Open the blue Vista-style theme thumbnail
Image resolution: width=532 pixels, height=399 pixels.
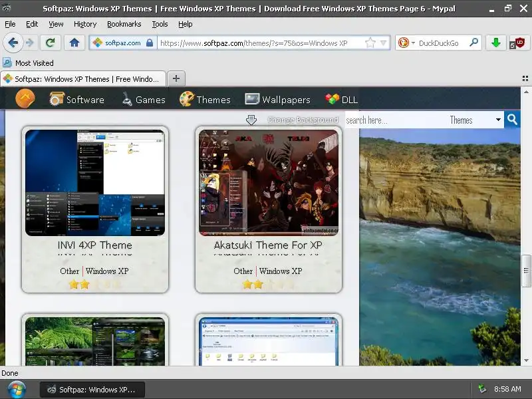pyautogui.click(x=269, y=341)
